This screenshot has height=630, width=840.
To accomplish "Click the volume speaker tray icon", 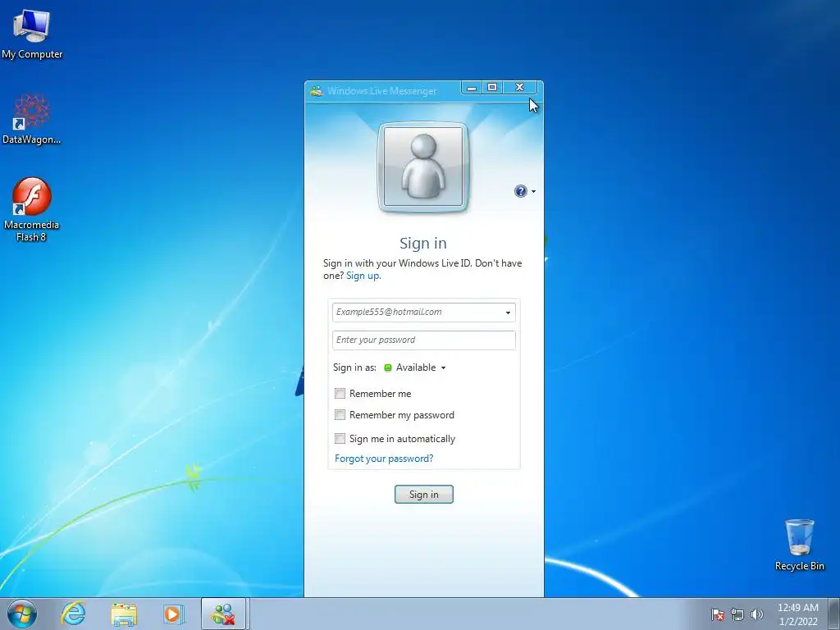I will pos(757,614).
